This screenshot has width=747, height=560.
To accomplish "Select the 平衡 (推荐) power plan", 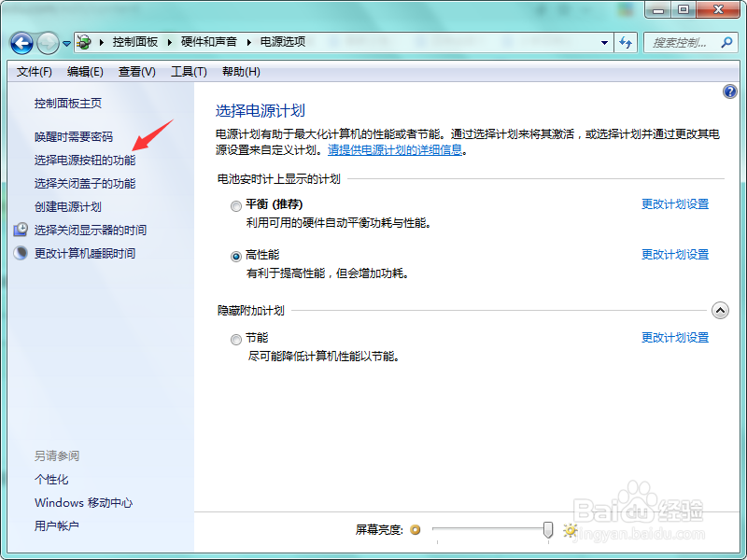I will point(236,206).
